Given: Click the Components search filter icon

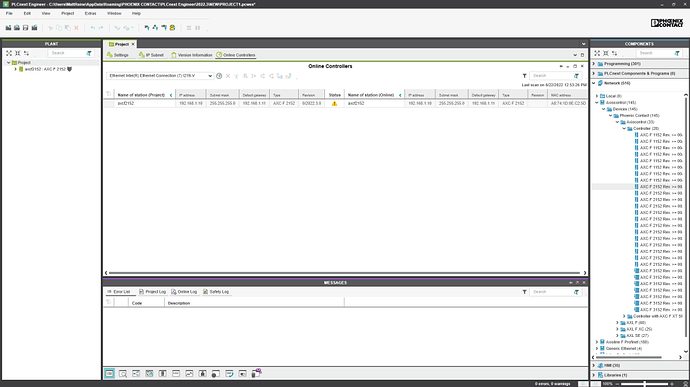Looking at the screenshot, I should 677,53.
